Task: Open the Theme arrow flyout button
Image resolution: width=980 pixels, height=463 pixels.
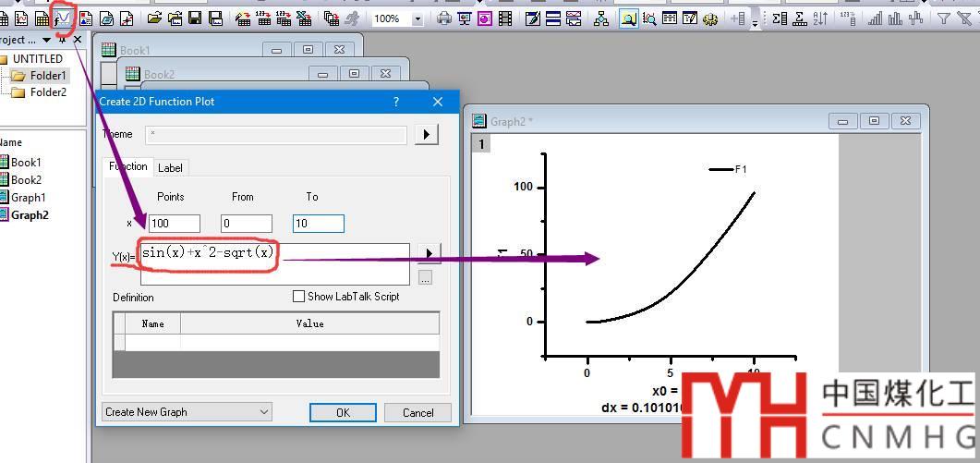Action: coord(425,134)
